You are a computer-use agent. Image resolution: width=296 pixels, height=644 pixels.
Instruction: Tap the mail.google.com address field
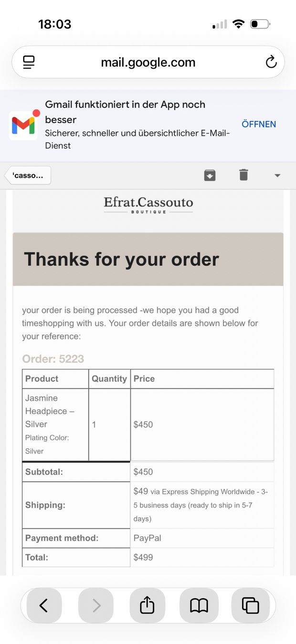[148, 62]
